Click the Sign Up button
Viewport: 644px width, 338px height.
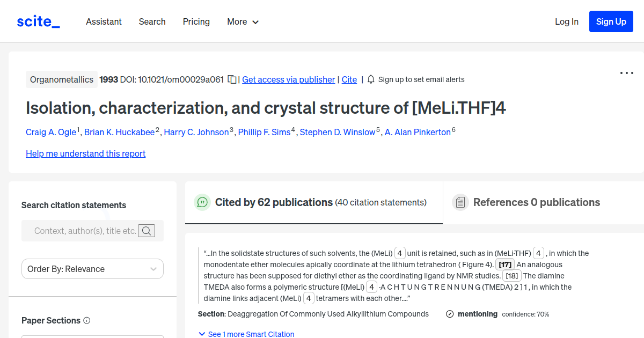click(611, 21)
